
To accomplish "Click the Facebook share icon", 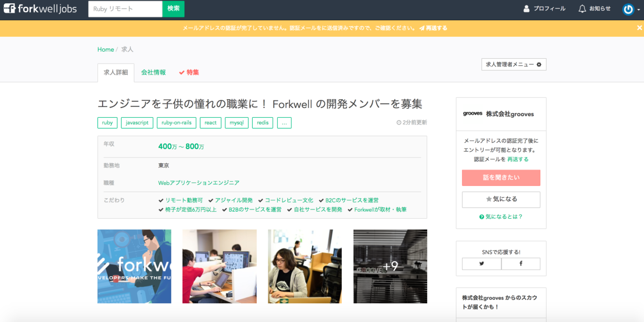I will coord(521,264).
